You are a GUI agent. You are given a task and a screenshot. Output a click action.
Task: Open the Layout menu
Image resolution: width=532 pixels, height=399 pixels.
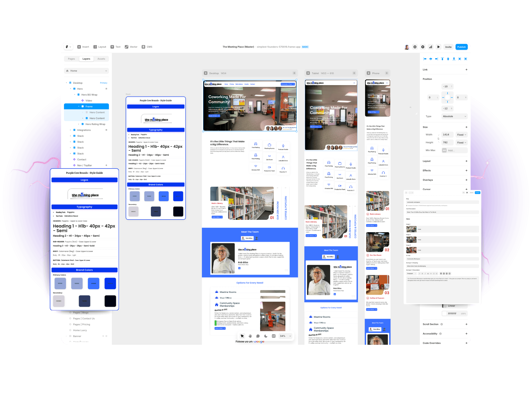click(x=100, y=47)
